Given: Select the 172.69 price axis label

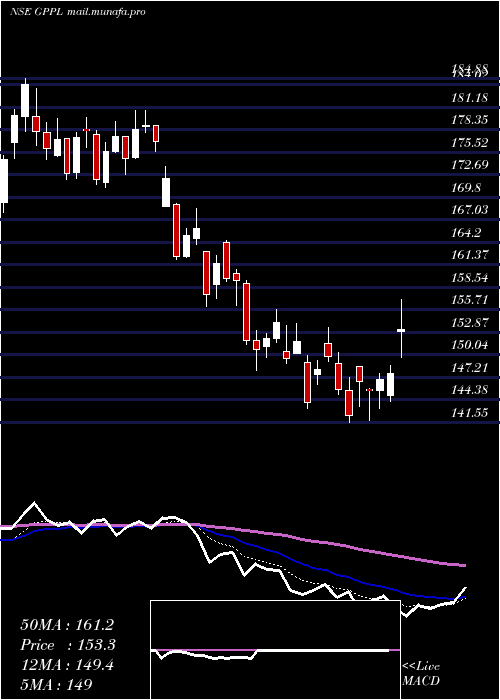Looking at the screenshot, I should tap(469, 165).
